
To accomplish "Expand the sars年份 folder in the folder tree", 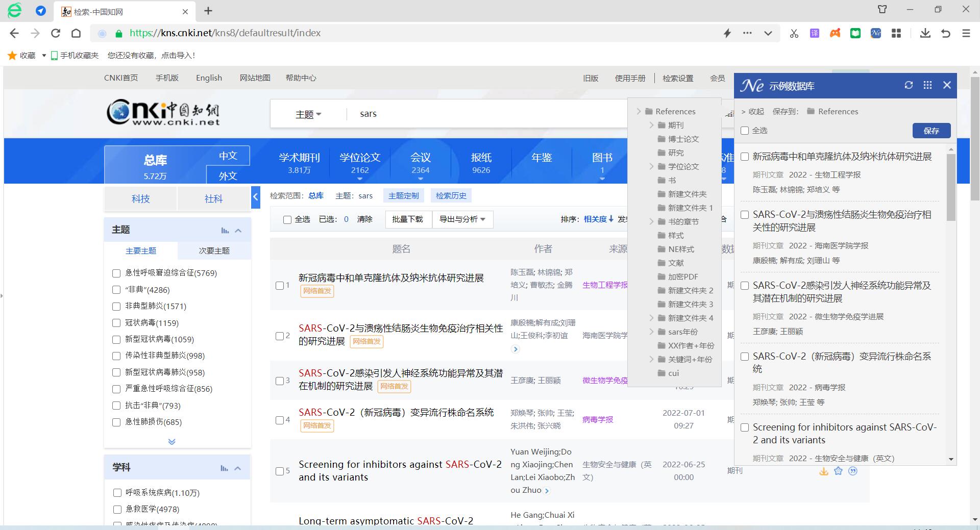I will [x=651, y=332].
